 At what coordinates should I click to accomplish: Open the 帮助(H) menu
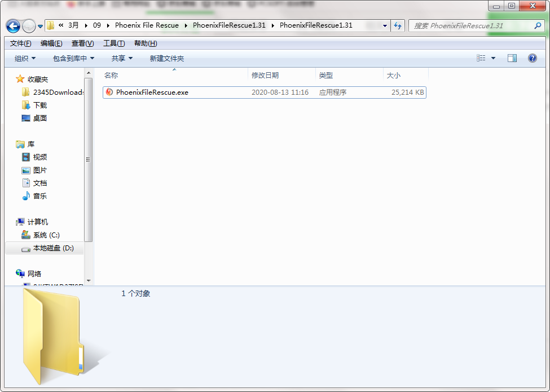[x=145, y=43]
